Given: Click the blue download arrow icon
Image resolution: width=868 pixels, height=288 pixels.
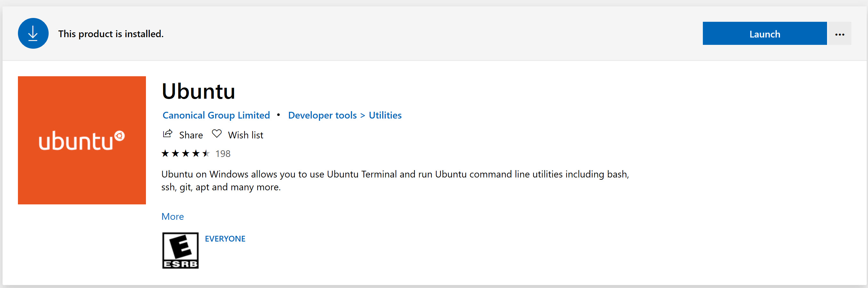Looking at the screenshot, I should [x=33, y=33].
